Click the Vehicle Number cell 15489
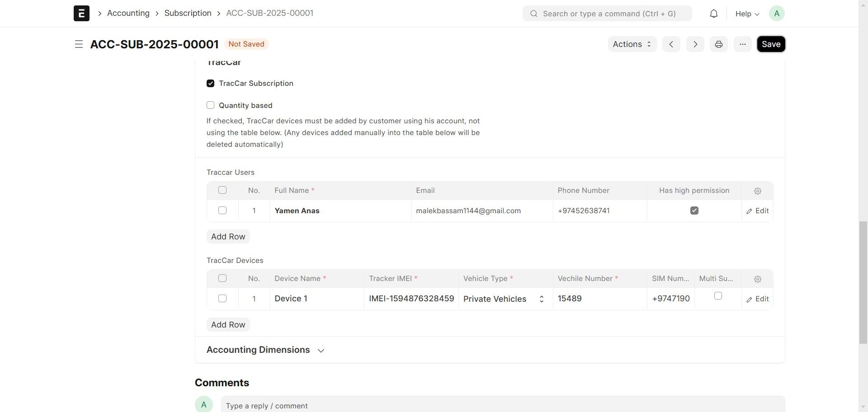Screen dimensions: 868x412 600,299
